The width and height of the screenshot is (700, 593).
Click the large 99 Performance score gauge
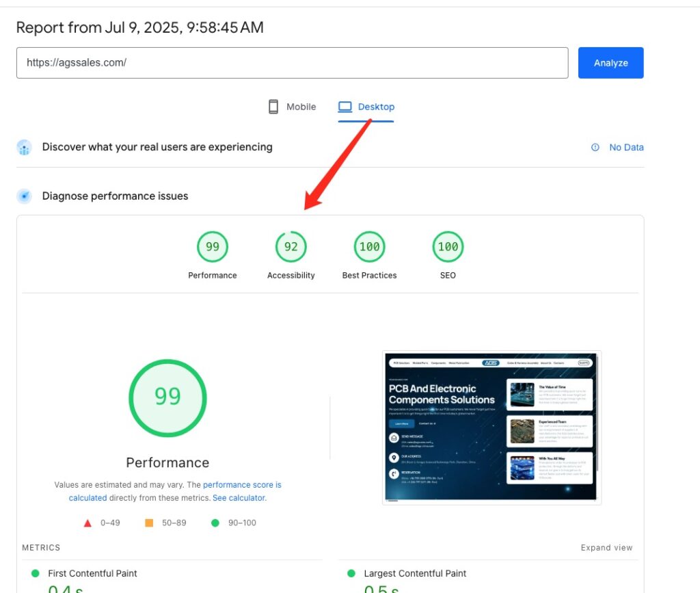(x=167, y=397)
